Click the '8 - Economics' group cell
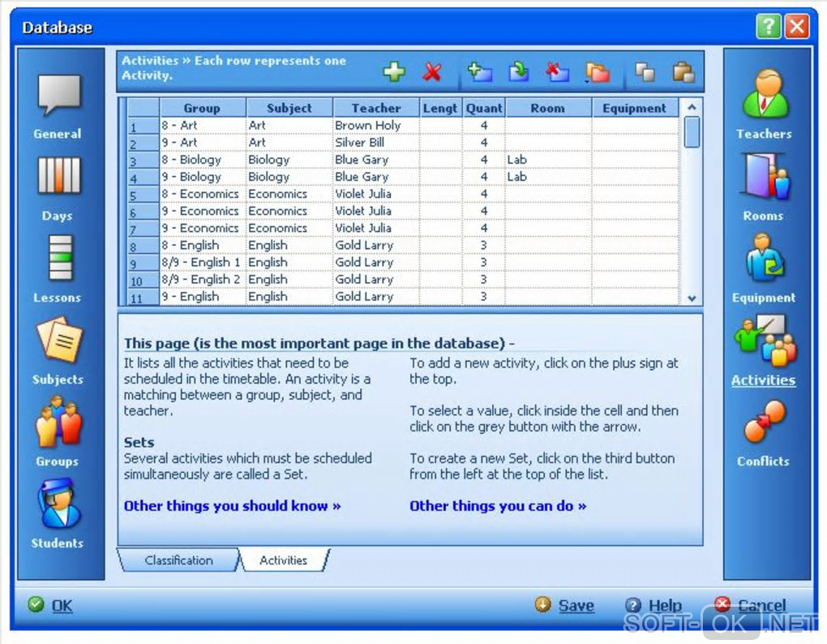827x644 pixels. pyautogui.click(x=203, y=194)
